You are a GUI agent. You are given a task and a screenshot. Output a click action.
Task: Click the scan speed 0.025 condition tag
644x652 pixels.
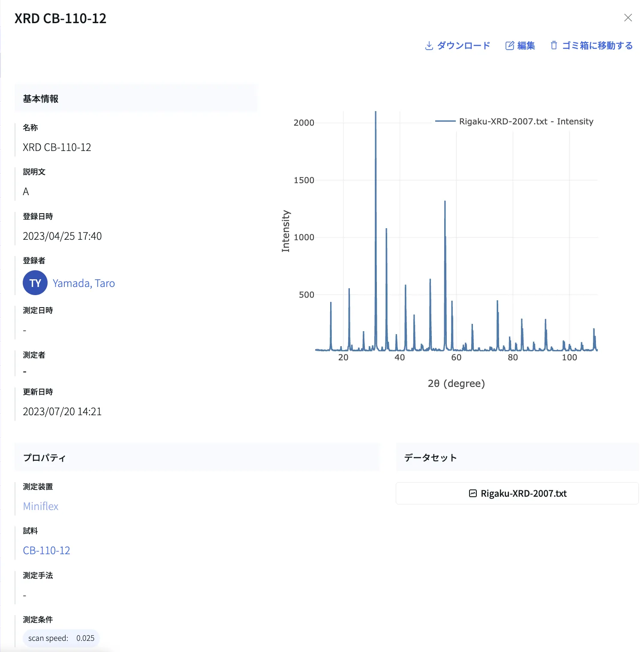tap(61, 638)
